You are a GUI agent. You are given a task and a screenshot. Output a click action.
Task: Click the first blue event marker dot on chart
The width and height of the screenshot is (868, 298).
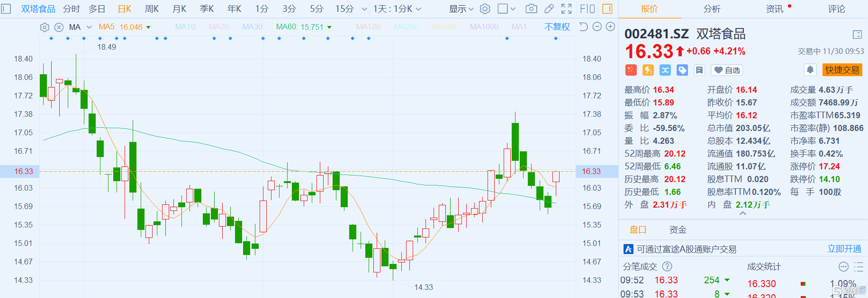pos(51,38)
